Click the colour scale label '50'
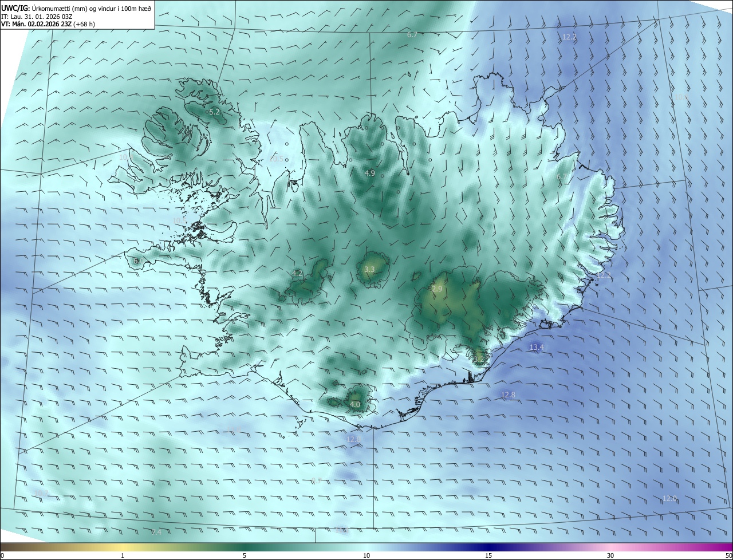 coord(728,555)
